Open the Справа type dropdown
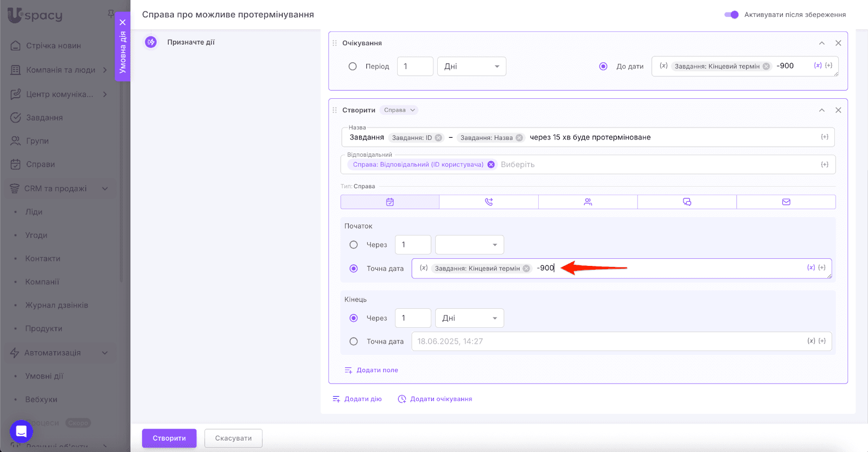 click(x=399, y=110)
